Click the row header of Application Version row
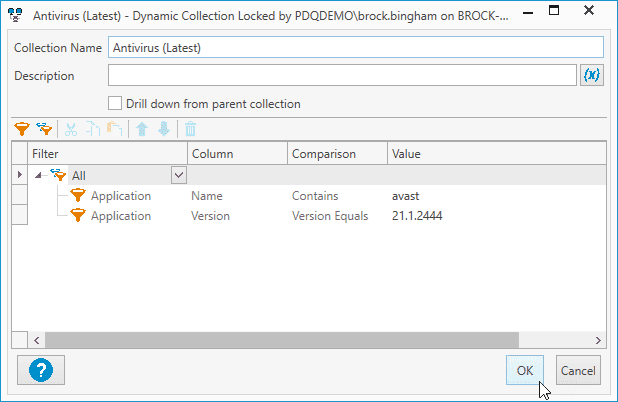The height and width of the screenshot is (402, 618). click(19, 215)
